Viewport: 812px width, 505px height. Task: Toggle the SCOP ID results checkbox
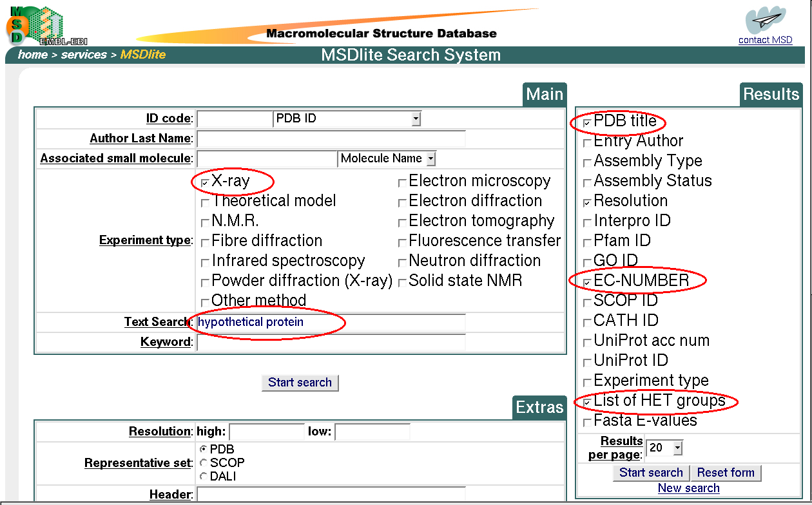coord(586,302)
